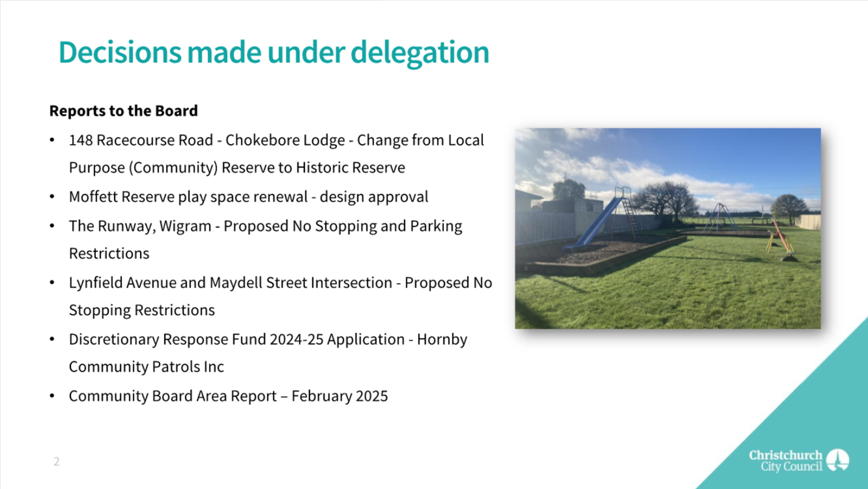Click the Lynfield Avenue and Maydell Street item

[x=280, y=283]
